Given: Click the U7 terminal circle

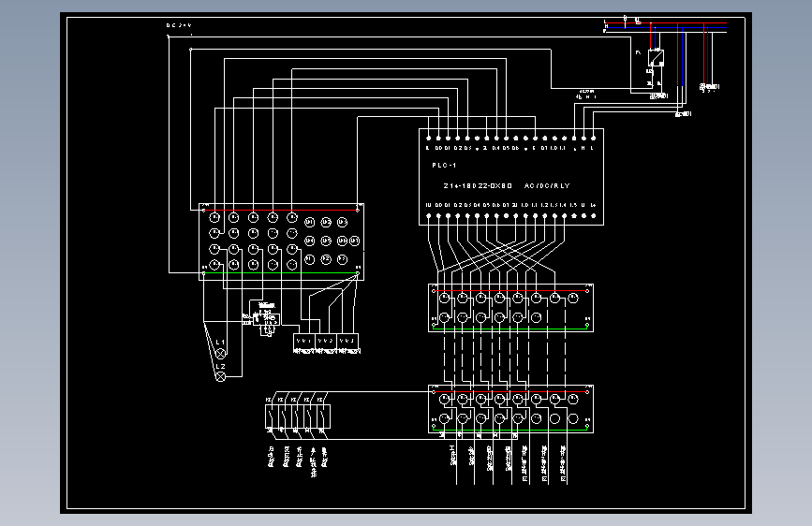Looking at the screenshot, I should coord(354,241).
